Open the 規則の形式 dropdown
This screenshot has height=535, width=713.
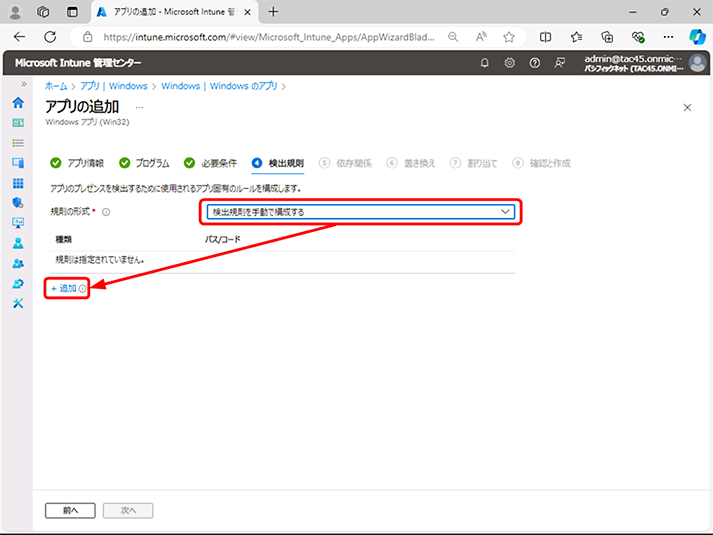[x=361, y=212]
